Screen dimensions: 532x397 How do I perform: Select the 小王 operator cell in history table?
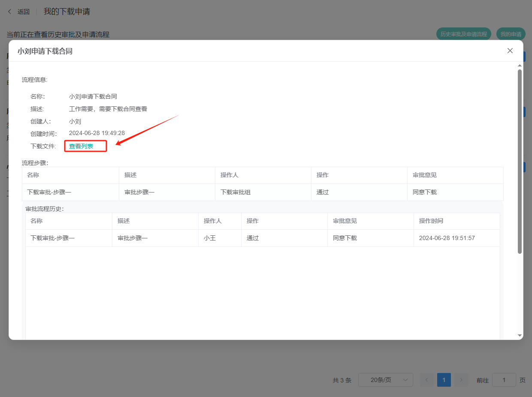click(210, 238)
